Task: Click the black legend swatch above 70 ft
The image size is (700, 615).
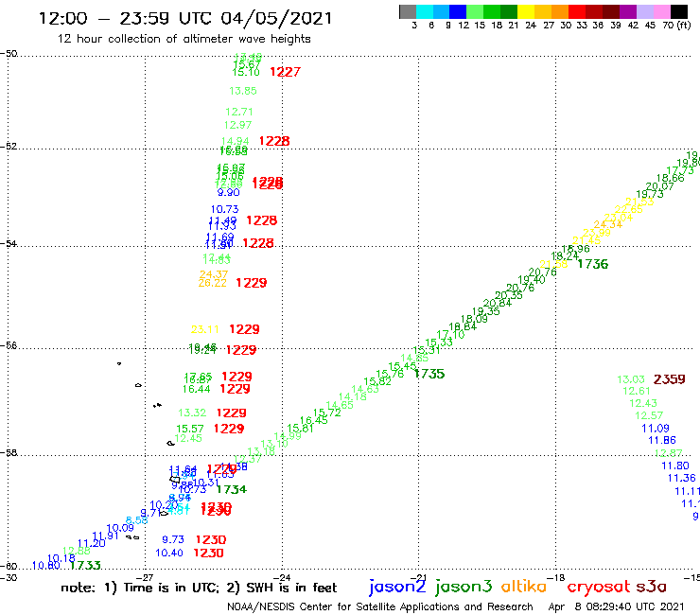Action: [x=678, y=11]
